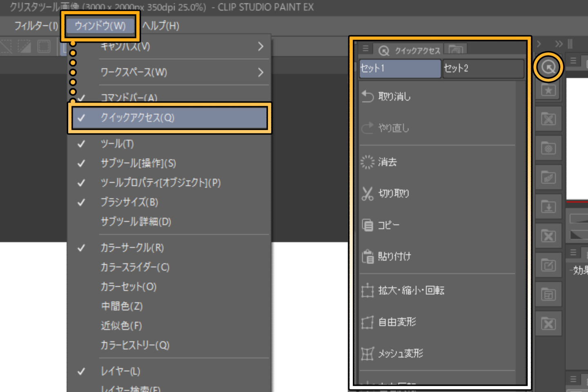
Task: Click diagonal half-filled selection icon in command bar
Action: pos(24,47)
